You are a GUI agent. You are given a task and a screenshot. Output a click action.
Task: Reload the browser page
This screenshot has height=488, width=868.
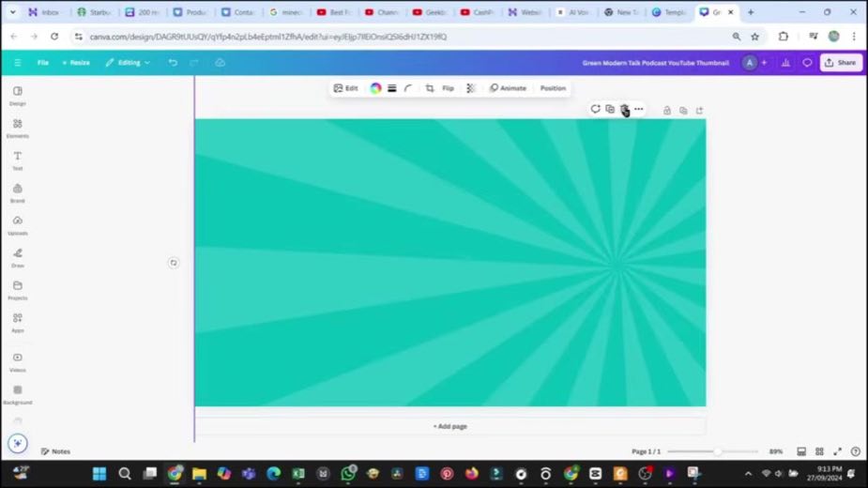point(54,37)
